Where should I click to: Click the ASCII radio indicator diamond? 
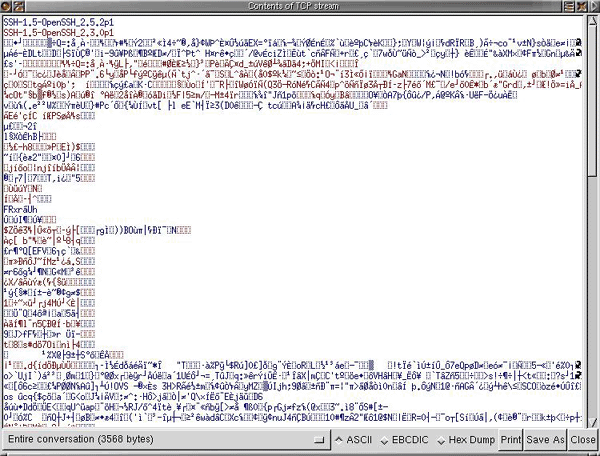click(339, 439)
